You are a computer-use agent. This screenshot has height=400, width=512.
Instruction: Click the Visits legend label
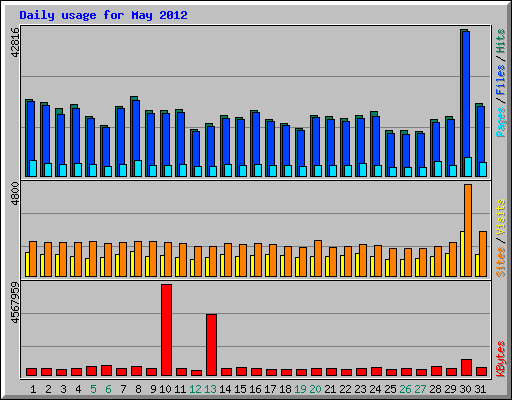tap(501, 218)
